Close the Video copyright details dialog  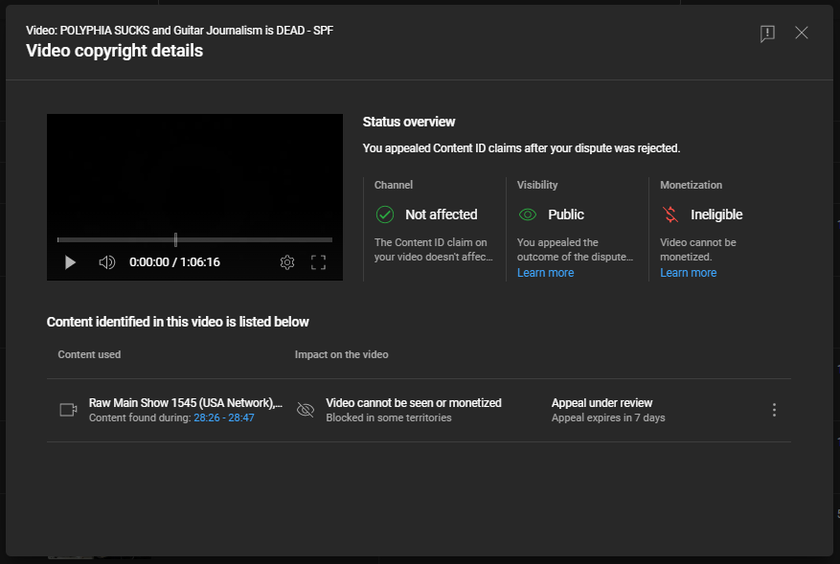click(801, 33)
